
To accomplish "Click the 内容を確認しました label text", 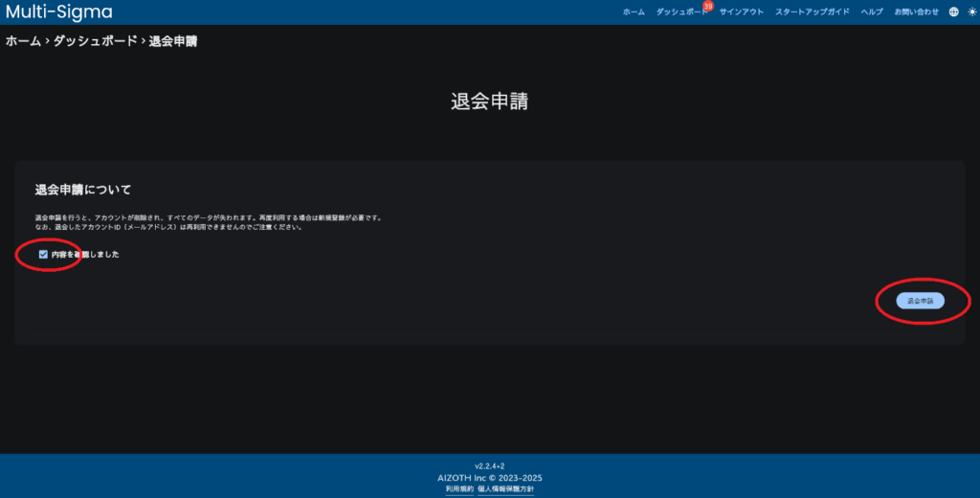I will click(x=85, y=255).
